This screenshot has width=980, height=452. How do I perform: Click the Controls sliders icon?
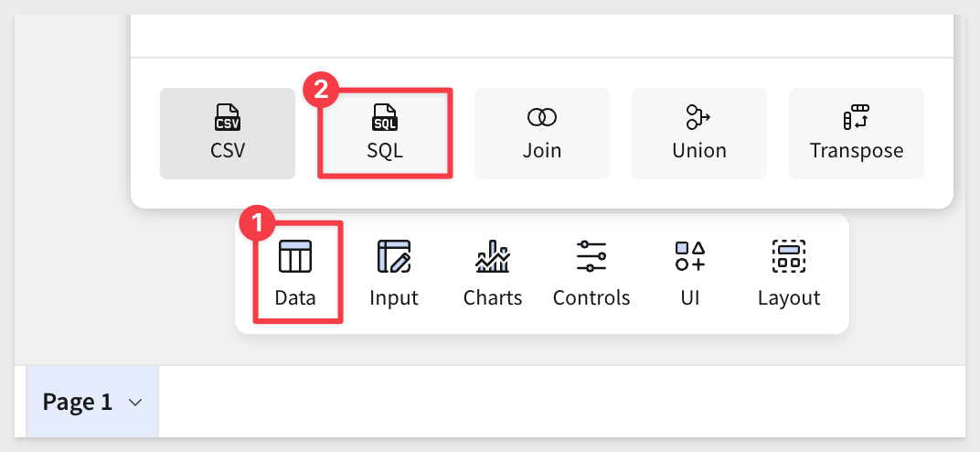591,256
